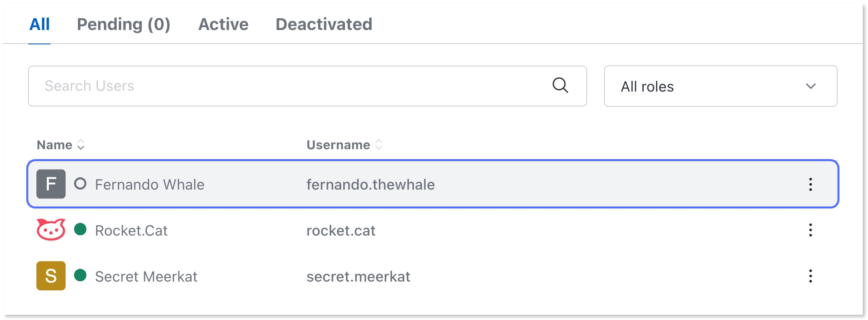Sort users by Name column
This screenshot has height=320, width=868.
tap(60, 145)
